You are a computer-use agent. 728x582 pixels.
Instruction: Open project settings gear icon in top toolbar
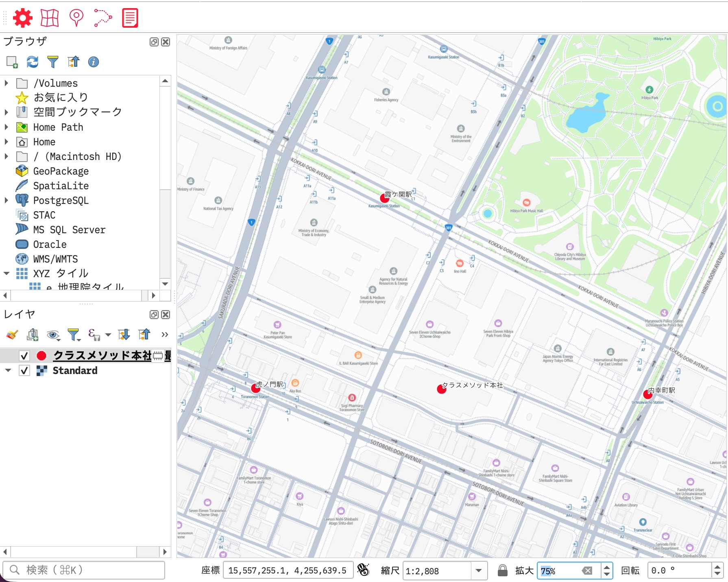tap(23, 17)
